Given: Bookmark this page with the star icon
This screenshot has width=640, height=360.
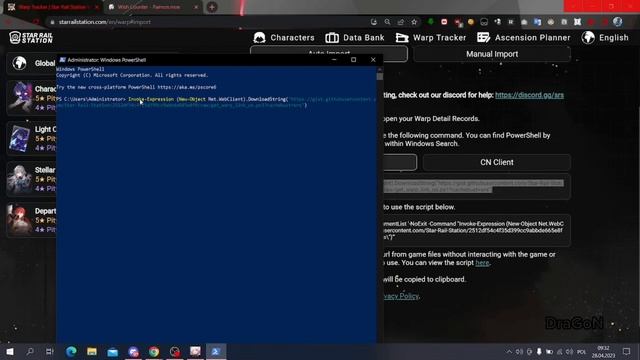Looking at the screenshot, I should [x=414, y=22].
